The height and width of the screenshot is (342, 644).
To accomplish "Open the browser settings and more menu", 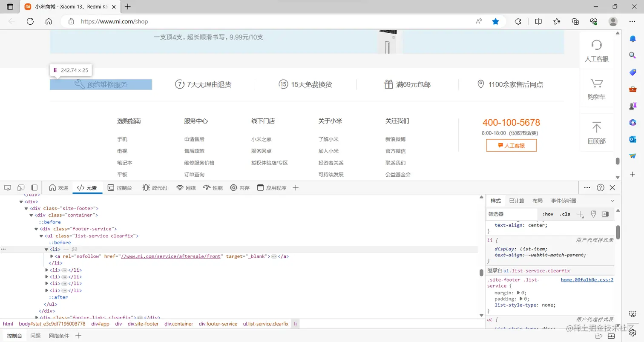I will [632, 21].
